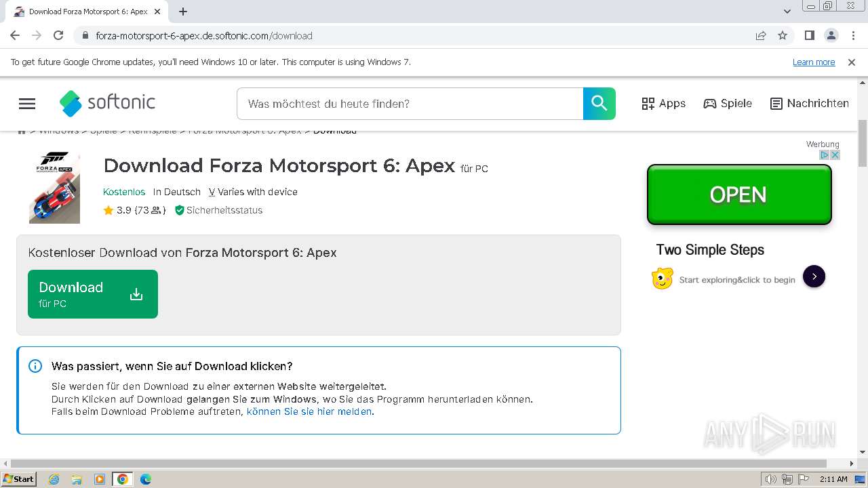The width and height of the screenshot is (868, 488).
Task: Dismiss the Chrome update notification bar
Action: (852, 62)
